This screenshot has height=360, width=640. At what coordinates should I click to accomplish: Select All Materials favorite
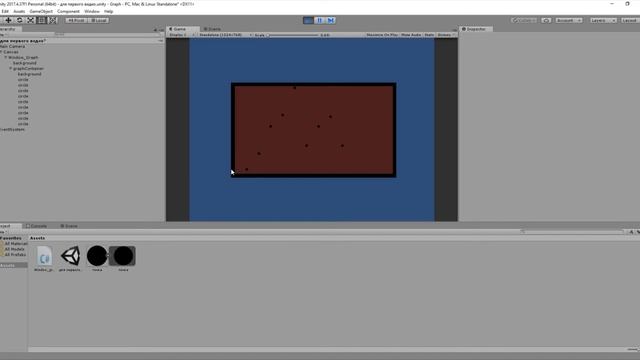click(x=16, y=244)
